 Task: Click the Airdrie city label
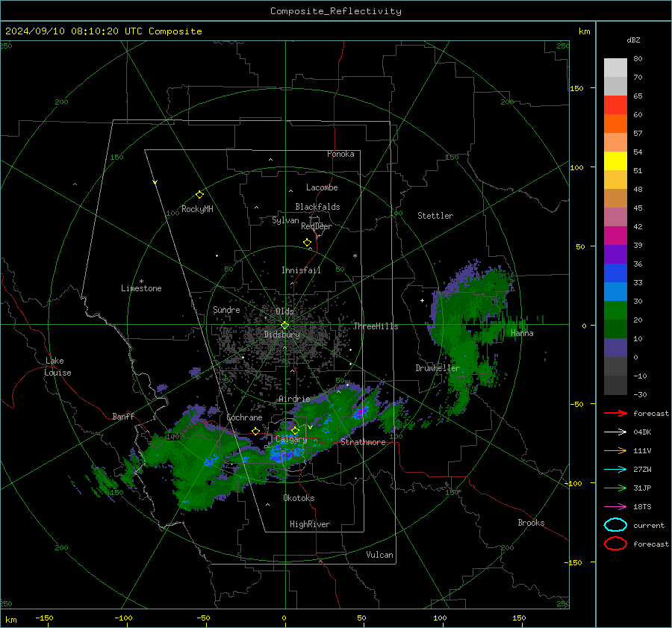[294, 399]
